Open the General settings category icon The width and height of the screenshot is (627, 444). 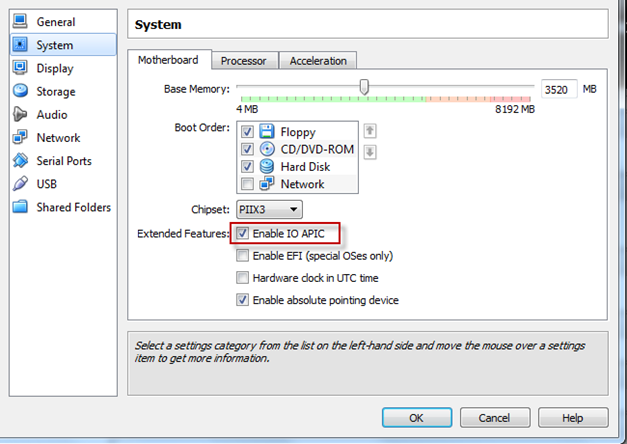pos(20,22)
